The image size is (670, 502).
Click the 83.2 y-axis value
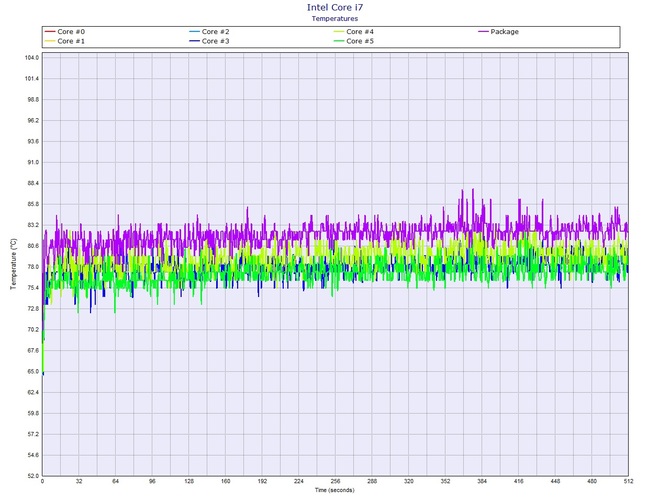[32, 225]
